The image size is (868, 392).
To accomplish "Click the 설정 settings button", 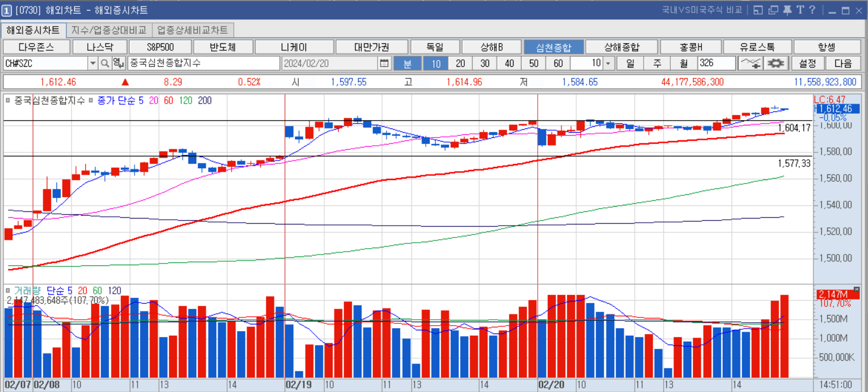I will pyautogui.click(x=808, y=63).
